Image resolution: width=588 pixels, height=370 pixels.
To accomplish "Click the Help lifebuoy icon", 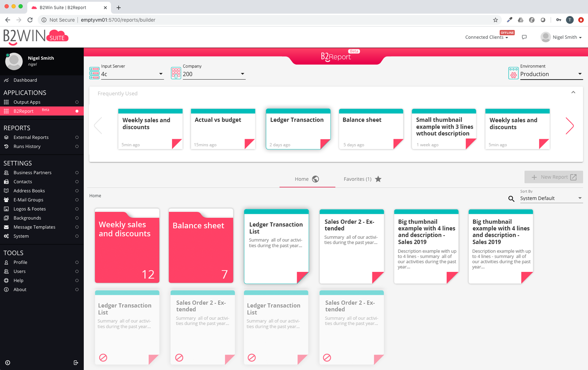I will [x=6, y=281].
